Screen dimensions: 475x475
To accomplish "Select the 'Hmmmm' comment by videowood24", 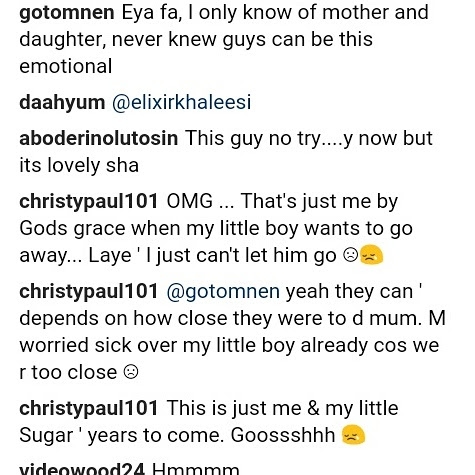I will point(196,469).
